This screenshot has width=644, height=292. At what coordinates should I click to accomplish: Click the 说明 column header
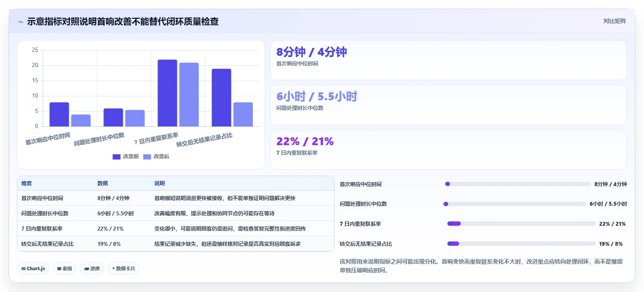(x=160, y=183)
